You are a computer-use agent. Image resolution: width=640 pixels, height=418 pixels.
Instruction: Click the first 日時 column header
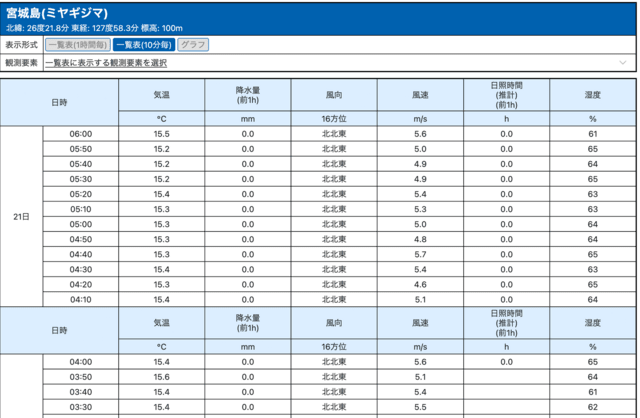point(59,102)
